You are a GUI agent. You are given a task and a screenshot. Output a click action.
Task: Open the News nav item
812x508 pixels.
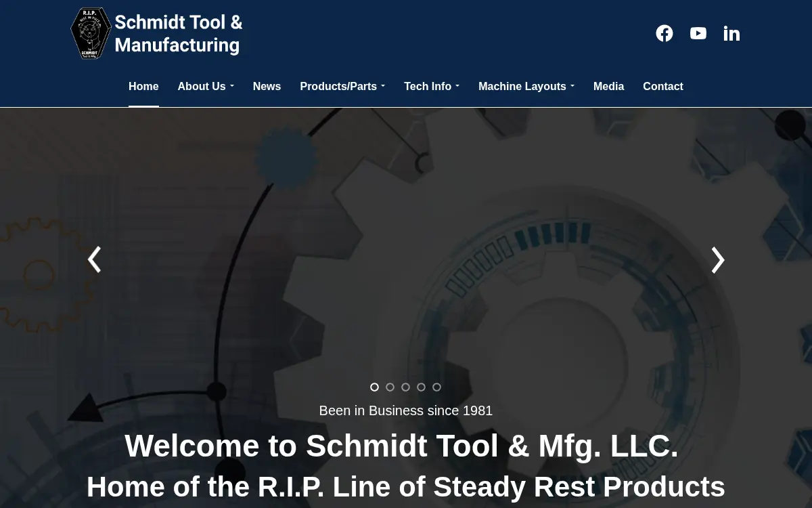267,86
